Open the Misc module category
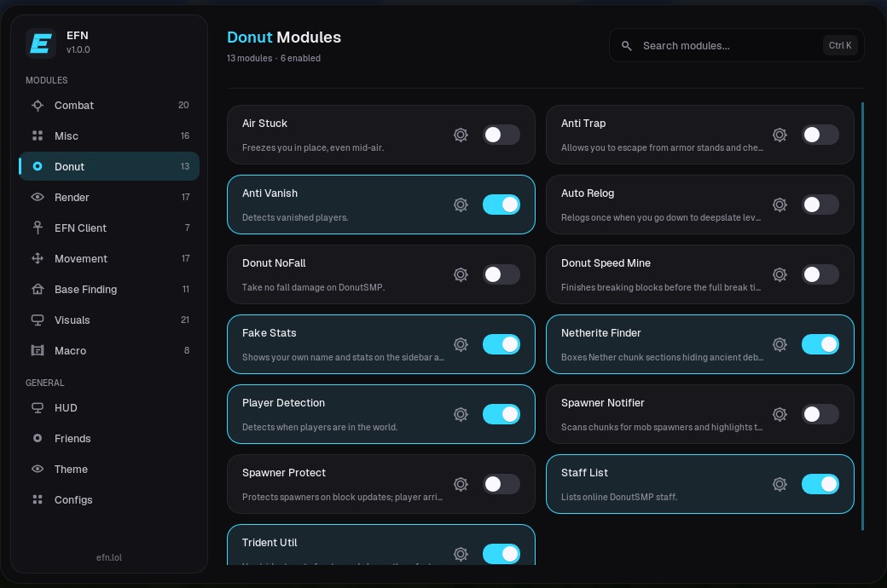Viewport: 887px width, 588px height. point(109,135)
